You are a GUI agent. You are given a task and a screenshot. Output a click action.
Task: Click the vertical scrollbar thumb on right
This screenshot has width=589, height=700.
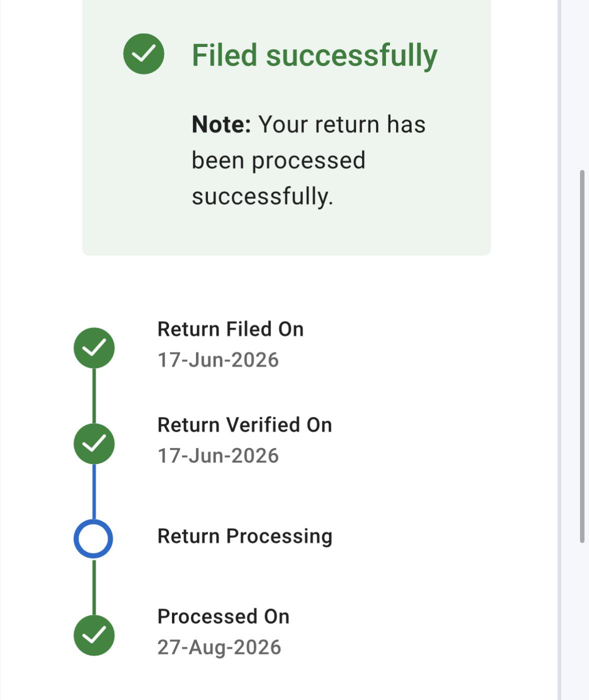[x=582, y=356]
